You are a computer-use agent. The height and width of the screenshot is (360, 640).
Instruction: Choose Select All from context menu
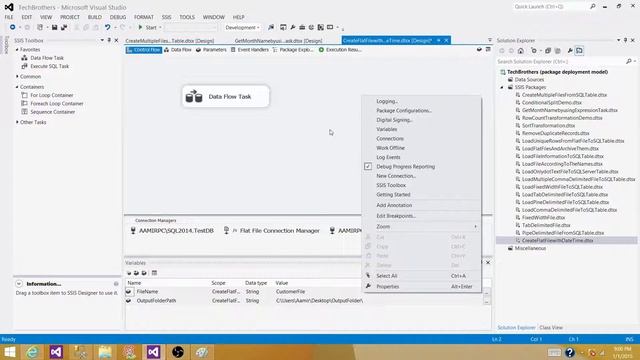tap(387, 276)
